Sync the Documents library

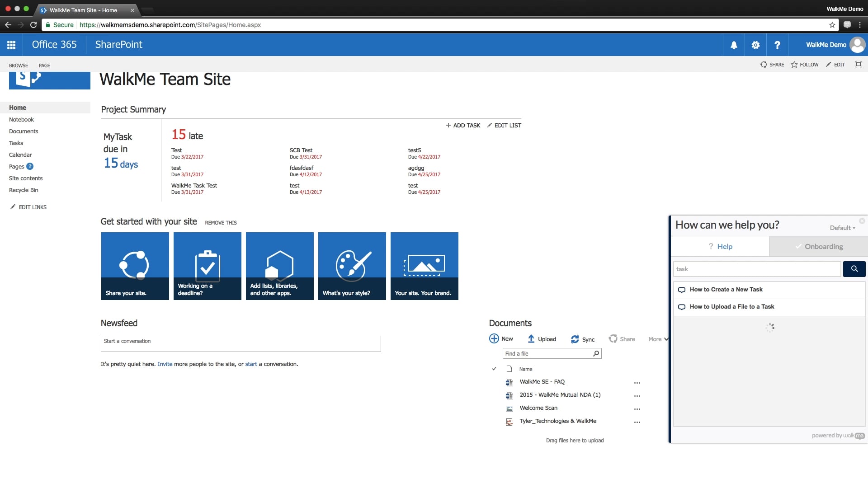tap(574, 339)
